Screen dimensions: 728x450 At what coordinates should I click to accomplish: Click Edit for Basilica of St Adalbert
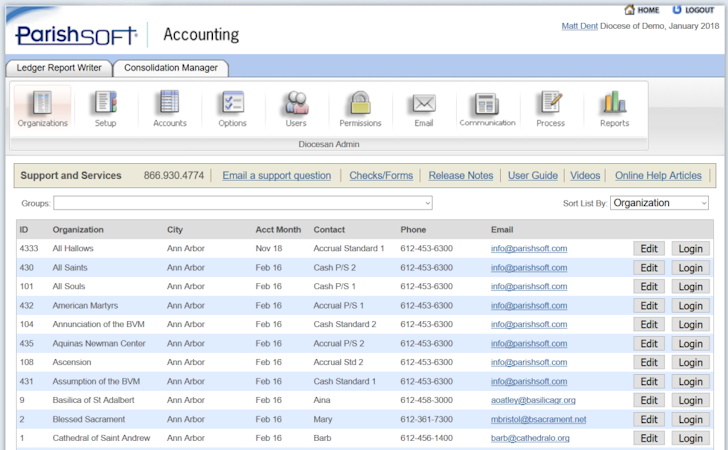649,400
